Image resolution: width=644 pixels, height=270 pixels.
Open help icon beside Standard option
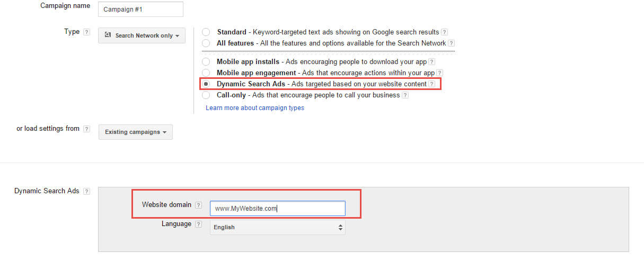(444, 32)
